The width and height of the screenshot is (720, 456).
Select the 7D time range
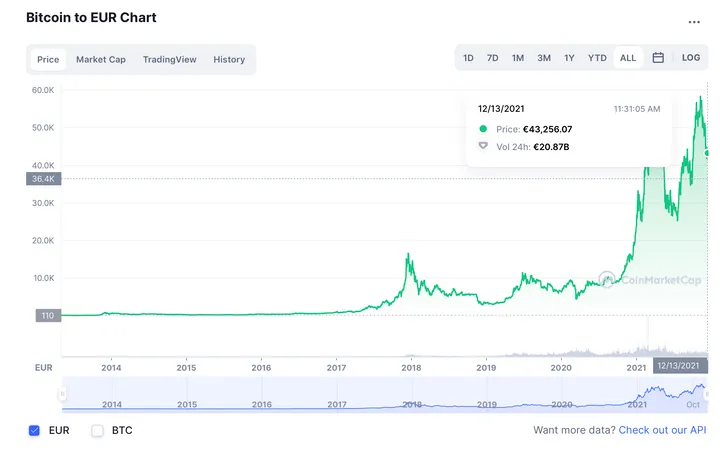click(x=493, y=58)
